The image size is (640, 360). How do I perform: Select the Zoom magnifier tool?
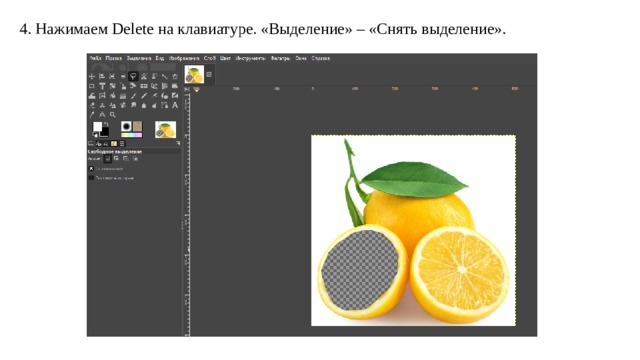pyautogui.click(x=112, y=115)
